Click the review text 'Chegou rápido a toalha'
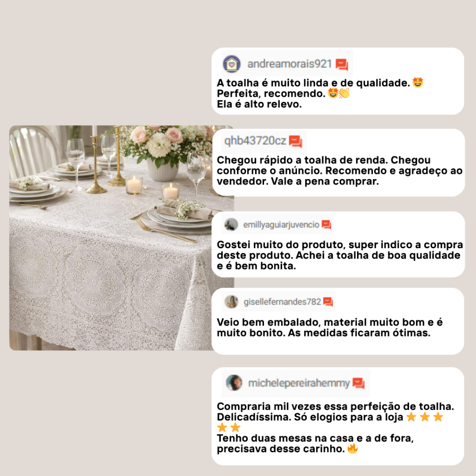The height and width of the screenshot is (476, 476). point(339,171)
